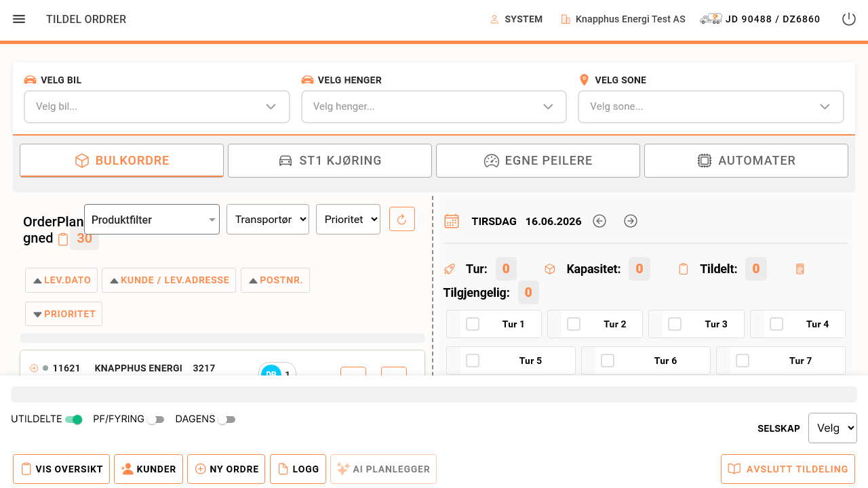Switch to the EGNE PEILERE tab
Image resolution: width=868 pixels, height=488 pixels.
(538, 161)
